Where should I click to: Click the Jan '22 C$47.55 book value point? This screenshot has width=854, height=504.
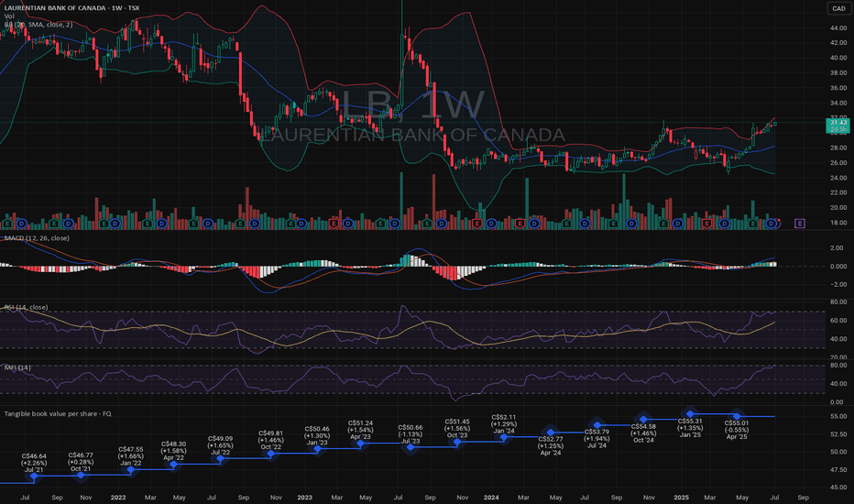(x=131, y=470)
